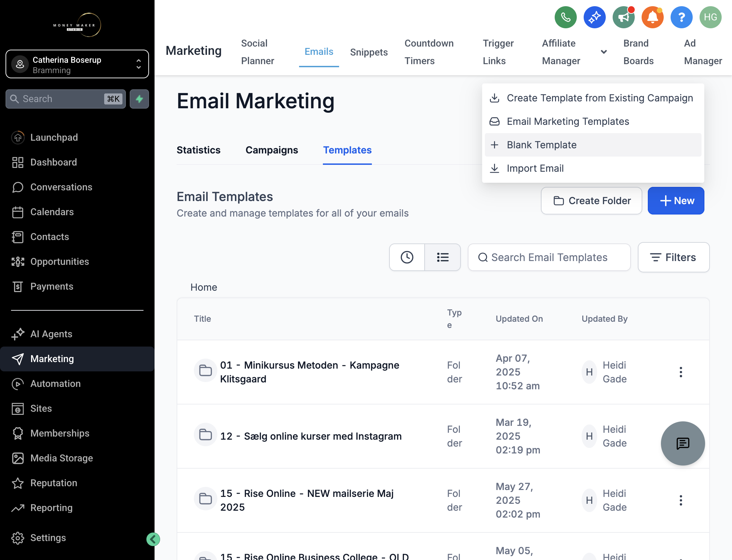Click the Money Maker Studio logo

(x=77, y=25)
